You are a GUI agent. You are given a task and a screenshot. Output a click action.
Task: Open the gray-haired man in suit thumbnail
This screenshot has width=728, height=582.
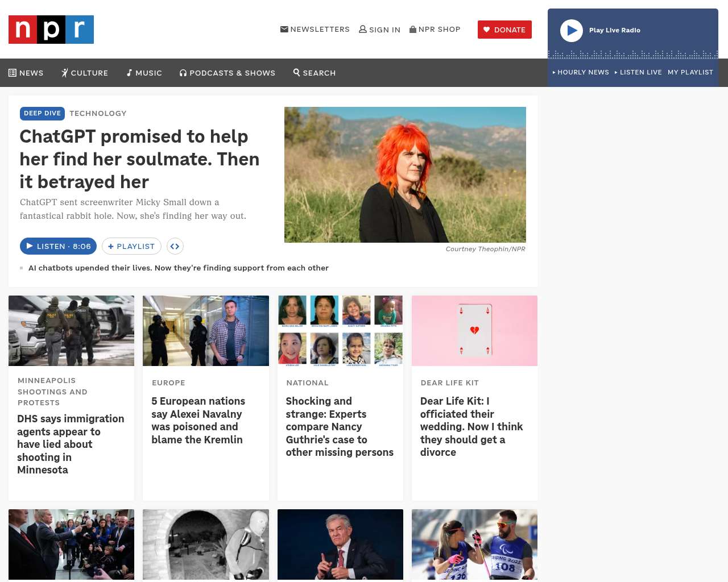(x=340, y=544)
